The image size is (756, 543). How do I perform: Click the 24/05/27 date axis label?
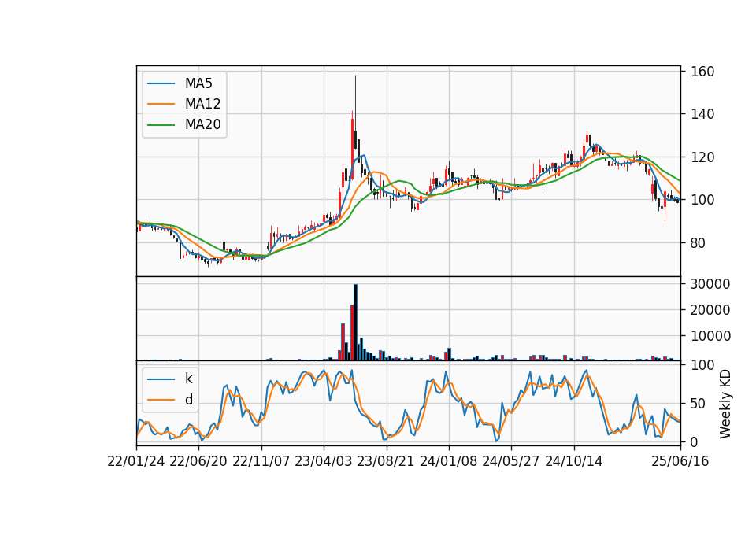pos(511,461)
